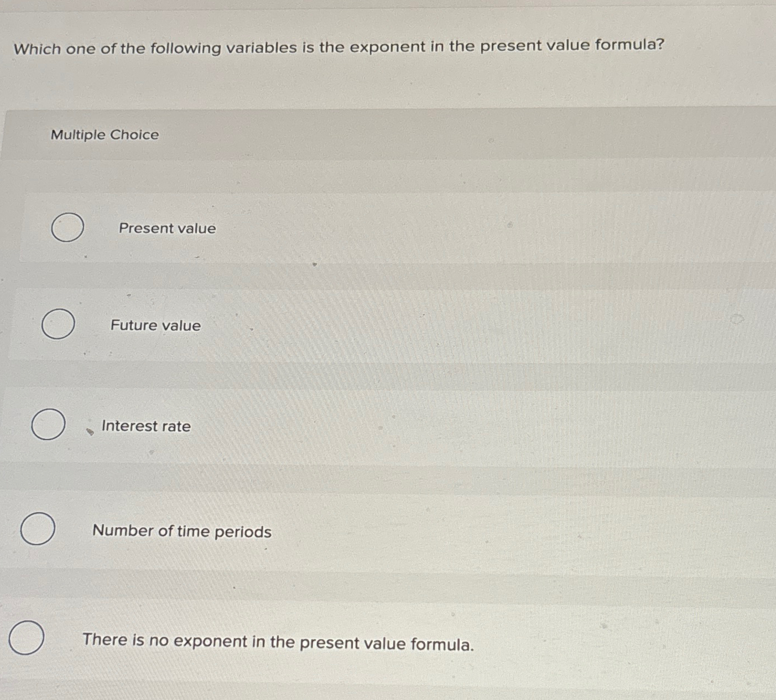This screenshot has width=776, height=700.
Task: Deselect the Present value radio button
Action: pyautogui.click(x=67, y=227)
